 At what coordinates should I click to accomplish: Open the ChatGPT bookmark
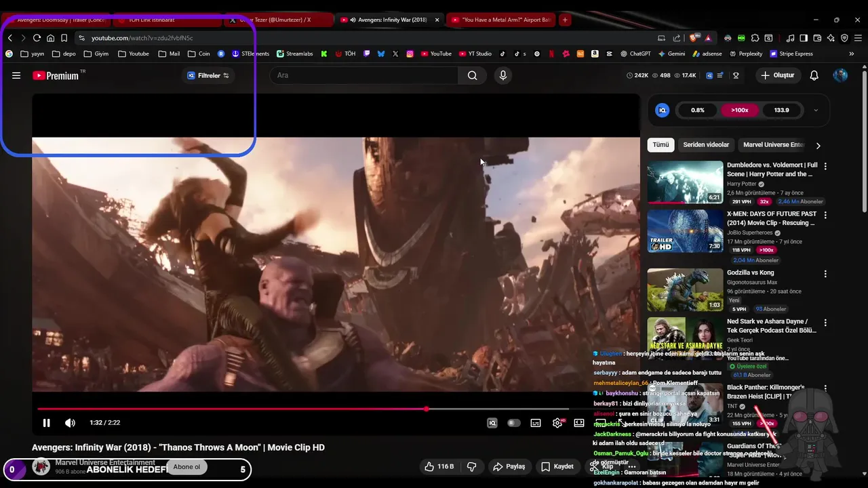[635, 54]
